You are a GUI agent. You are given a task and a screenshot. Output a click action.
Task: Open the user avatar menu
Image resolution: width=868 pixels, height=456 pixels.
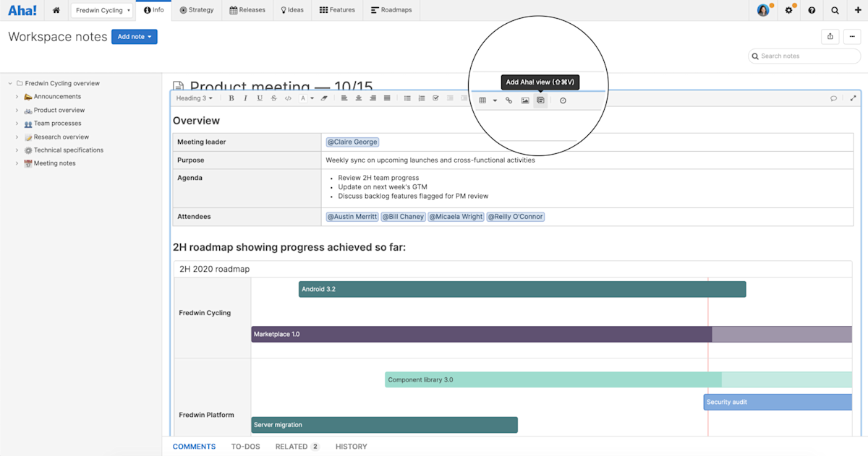point(764,10)
